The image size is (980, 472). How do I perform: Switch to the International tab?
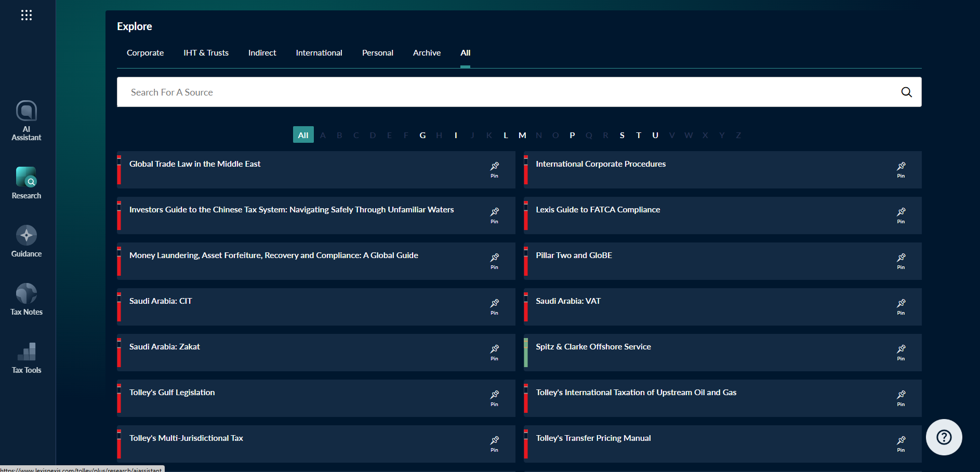pyautogui.click(x=319, y=53)
